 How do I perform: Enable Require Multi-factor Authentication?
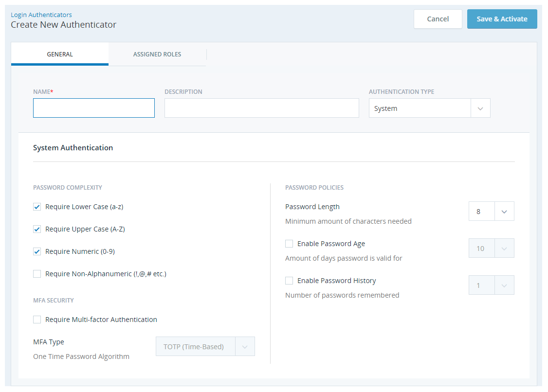[x=37, y=319]
